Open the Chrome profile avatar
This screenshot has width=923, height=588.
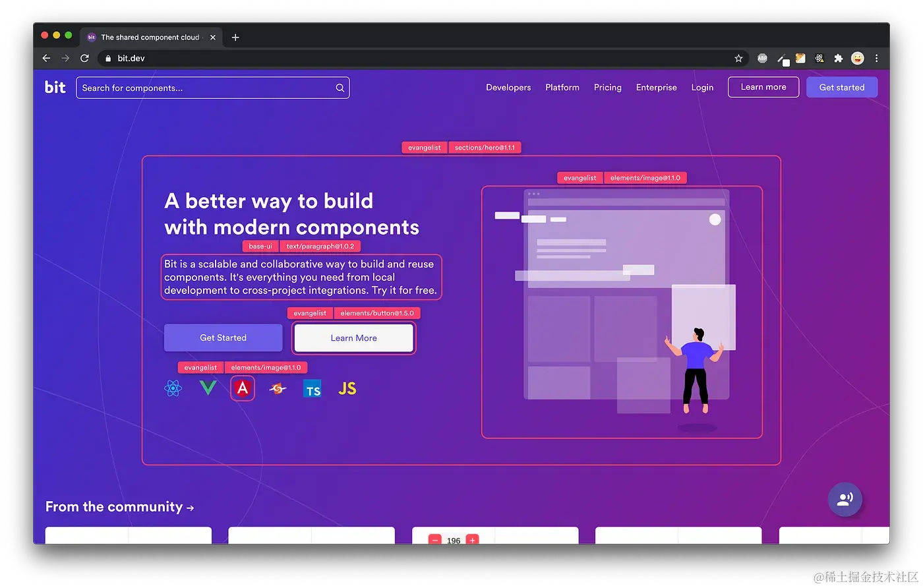857,58
